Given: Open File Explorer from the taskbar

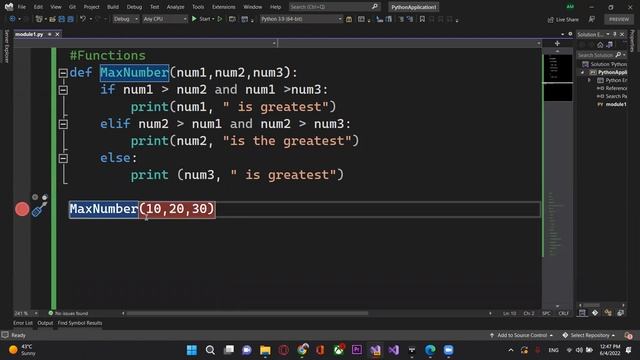Looking at the screenshot, I should click(265, 350).
